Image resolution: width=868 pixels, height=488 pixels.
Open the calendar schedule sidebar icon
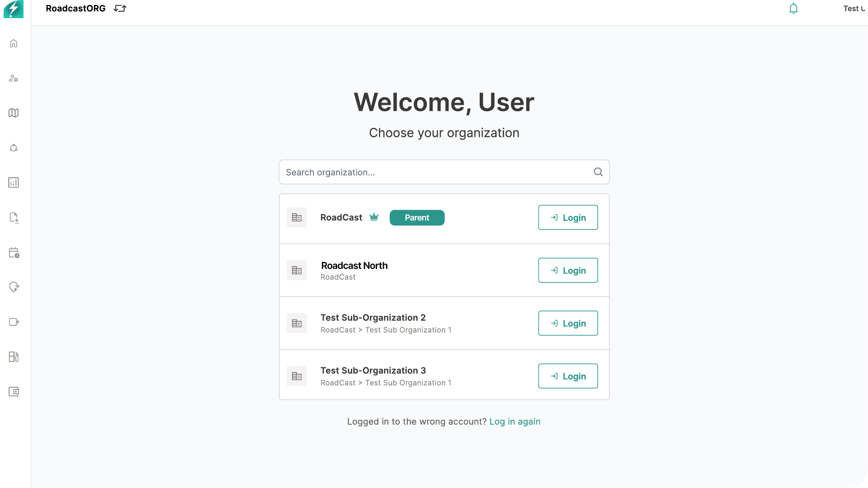[14, 253]
